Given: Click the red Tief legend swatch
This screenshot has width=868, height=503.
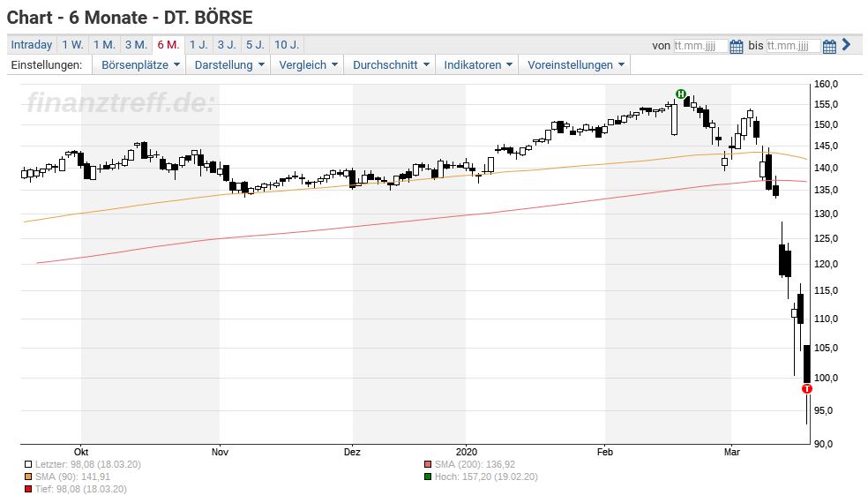Looking at the screenshot, I should pyautogui.click(x=28, y=489).
